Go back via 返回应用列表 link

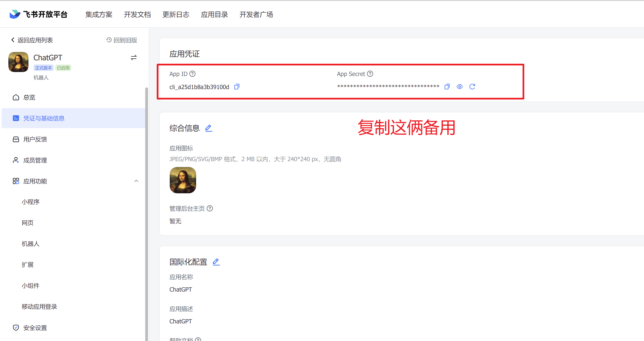(32, 40)
